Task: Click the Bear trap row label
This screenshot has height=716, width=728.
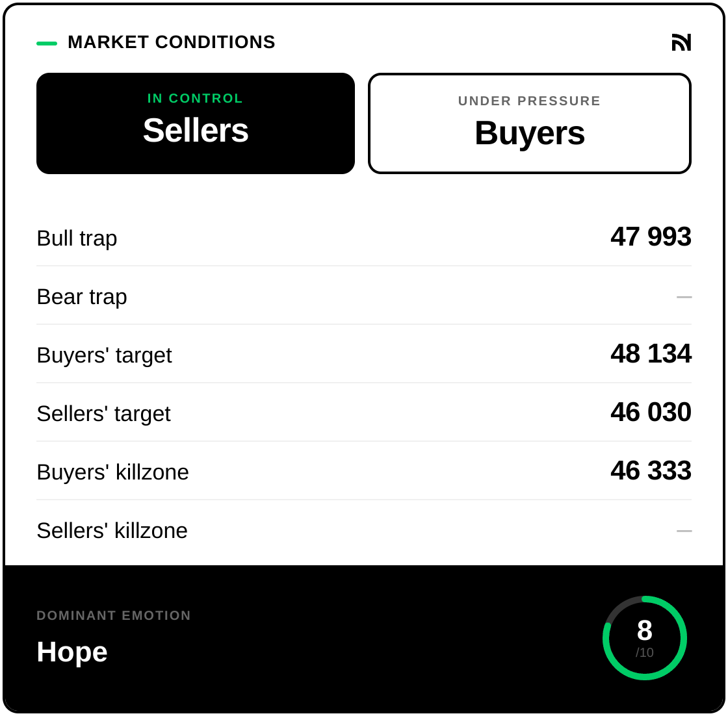Action: (x=82, y=297)
